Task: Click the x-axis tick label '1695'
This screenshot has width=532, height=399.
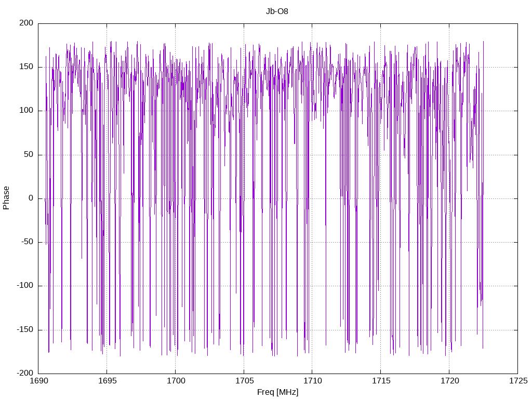Action: click(x=107, y=381)
